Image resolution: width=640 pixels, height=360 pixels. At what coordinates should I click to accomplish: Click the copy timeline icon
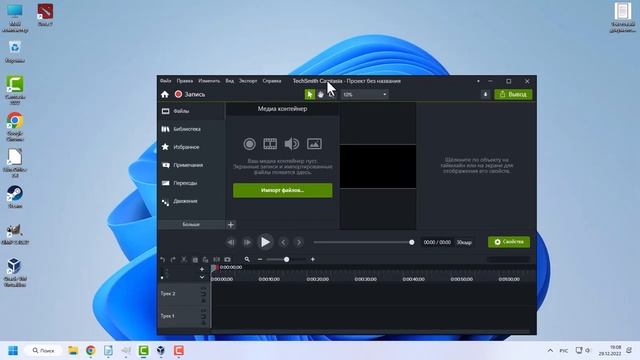point(195,260)
